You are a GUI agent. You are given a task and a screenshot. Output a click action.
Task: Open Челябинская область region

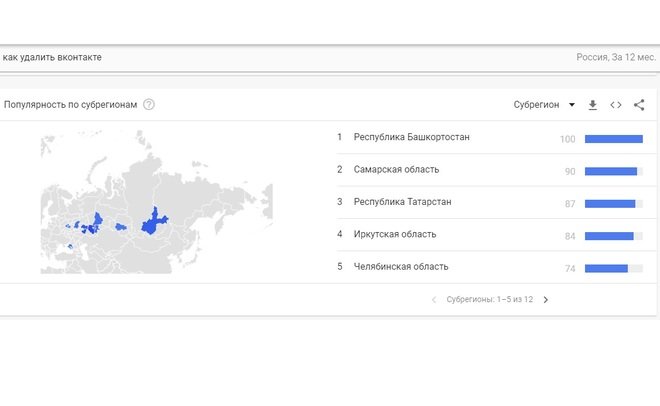pos(400,267)
